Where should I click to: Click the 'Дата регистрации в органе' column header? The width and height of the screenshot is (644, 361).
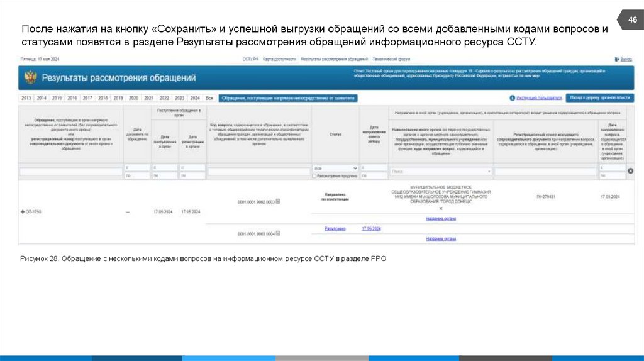[192, 142]
